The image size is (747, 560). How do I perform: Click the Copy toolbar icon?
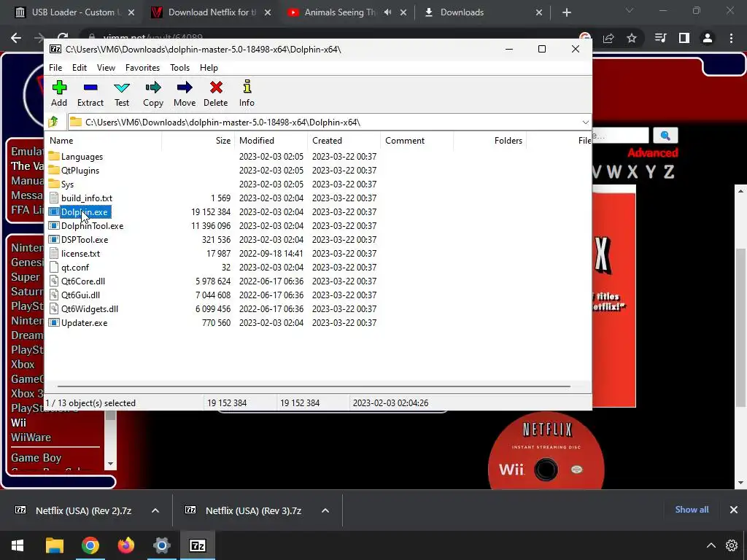pyautogui.click(x=153, y=93)
